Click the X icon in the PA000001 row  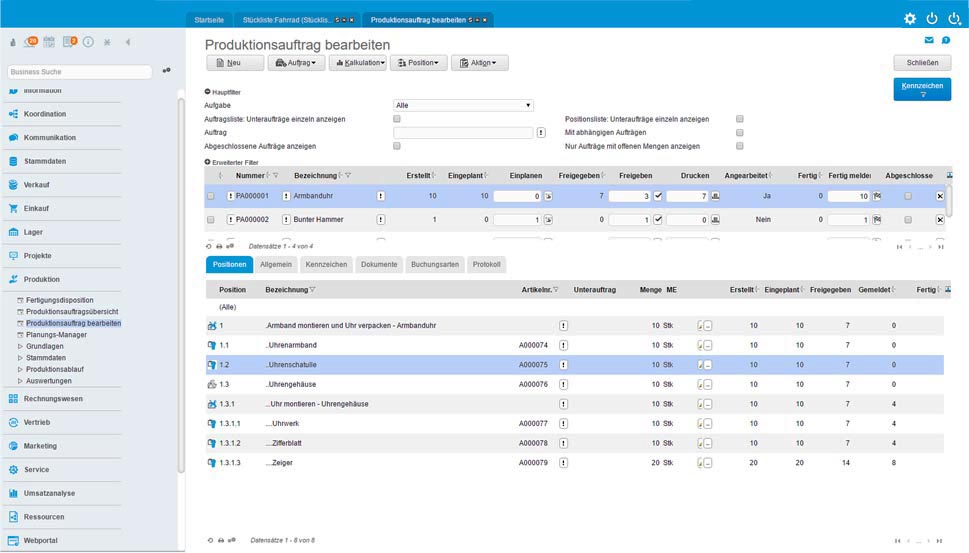tap(940, 196)
